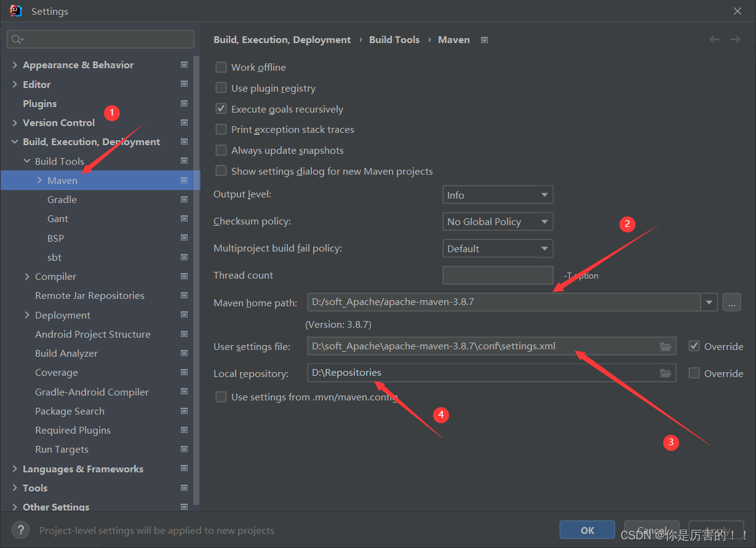Click the project-level icon beside Version Control
This screenshot has height=548, width=756.
click(184, 122)
